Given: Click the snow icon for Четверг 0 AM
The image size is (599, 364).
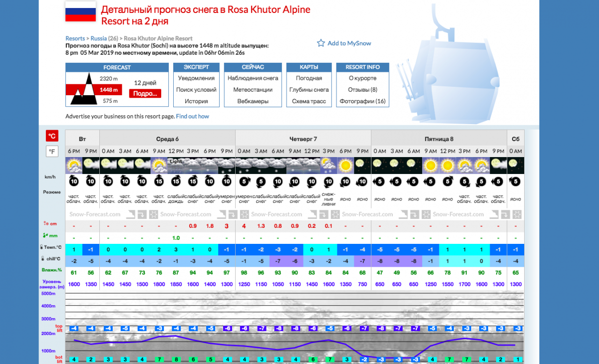Looking at the screenshot, I should point(244,165).
